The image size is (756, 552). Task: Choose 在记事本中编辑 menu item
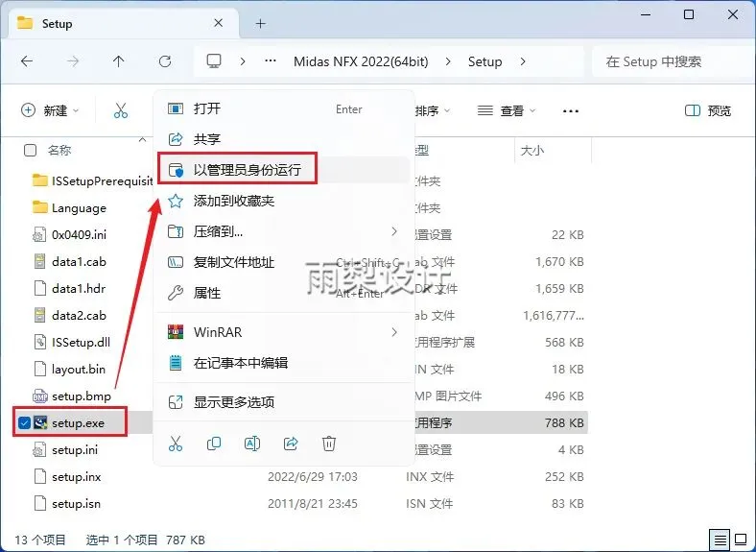tap(284, 362)
